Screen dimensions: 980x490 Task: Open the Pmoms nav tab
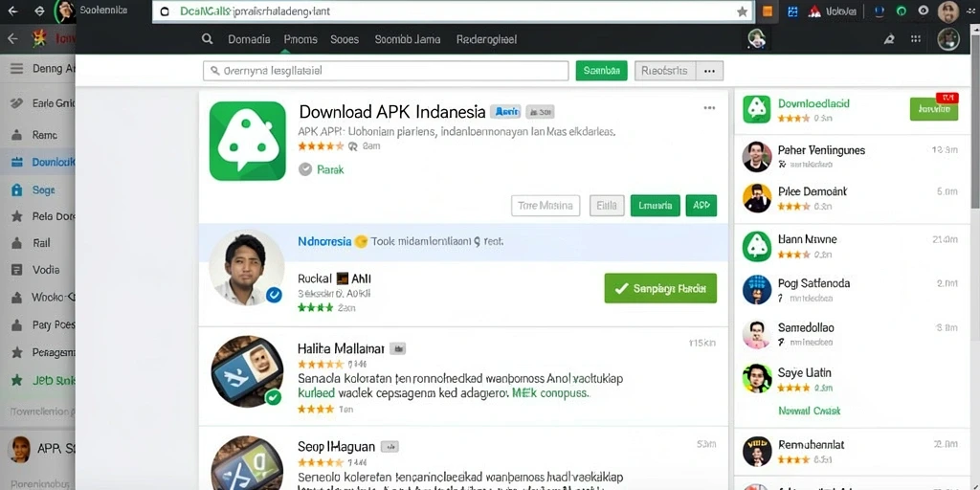pyautogui.click(x=301, y=39)
